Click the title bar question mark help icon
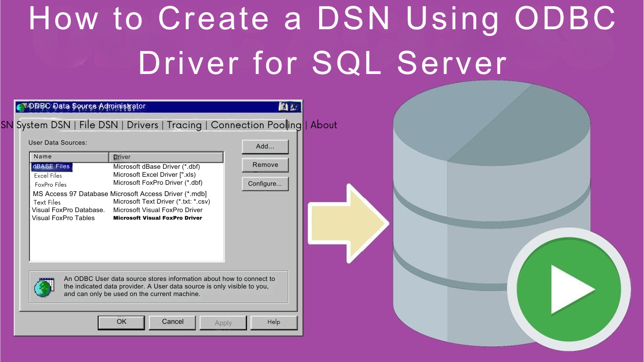This screenshot has height=362, width=644. coord(284,107)
